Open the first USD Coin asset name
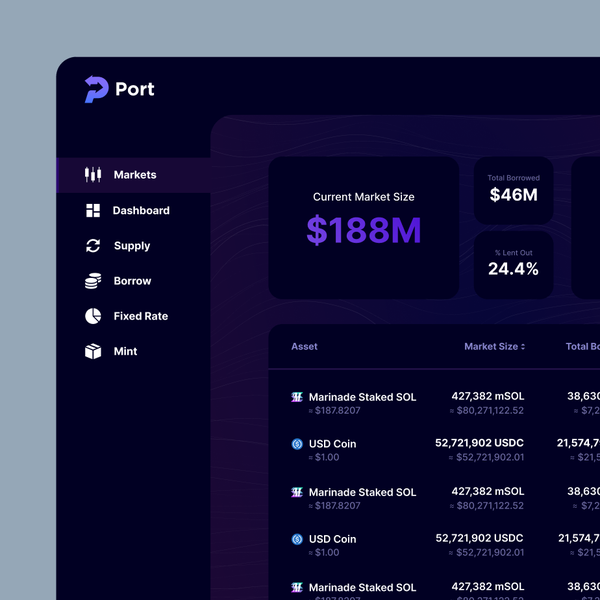This screenshot has height=600, width=600. 333,444
